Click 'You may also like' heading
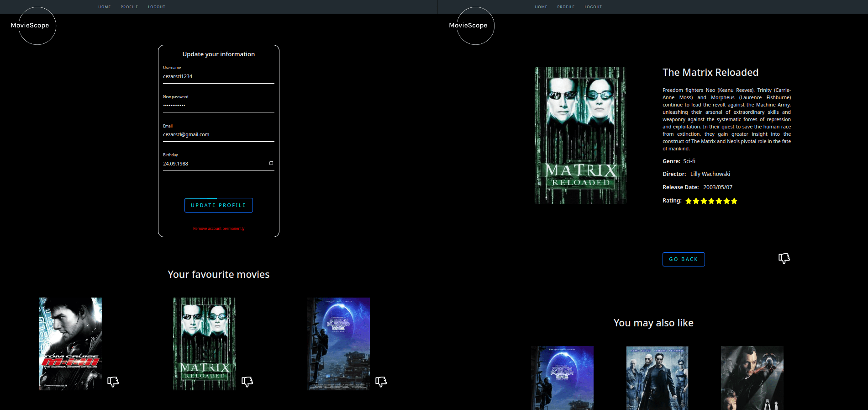 (653, 323)
